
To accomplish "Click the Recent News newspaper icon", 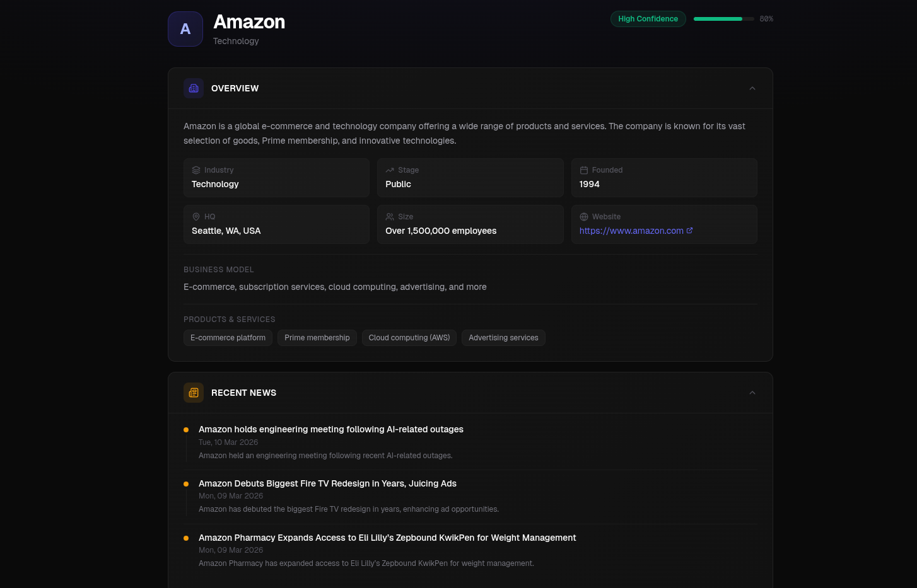I will point(194,393).
